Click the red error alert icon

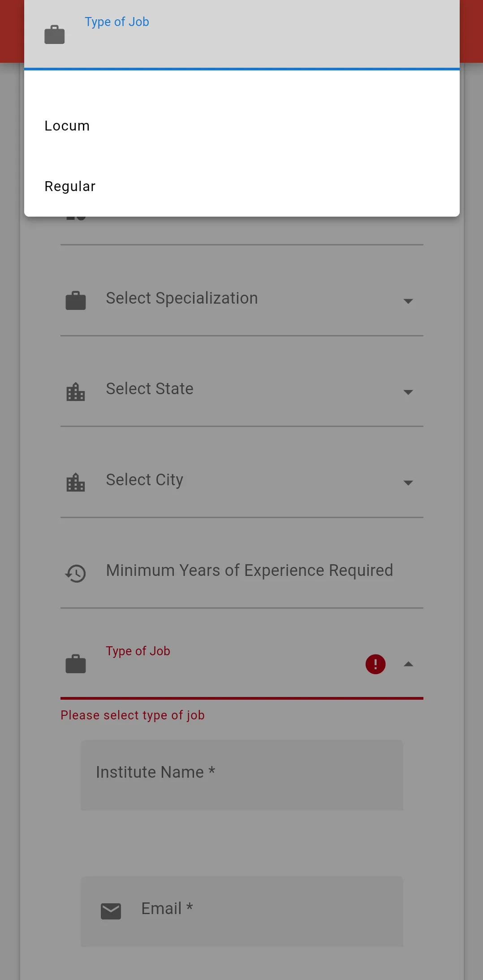(x=375, y=664)
